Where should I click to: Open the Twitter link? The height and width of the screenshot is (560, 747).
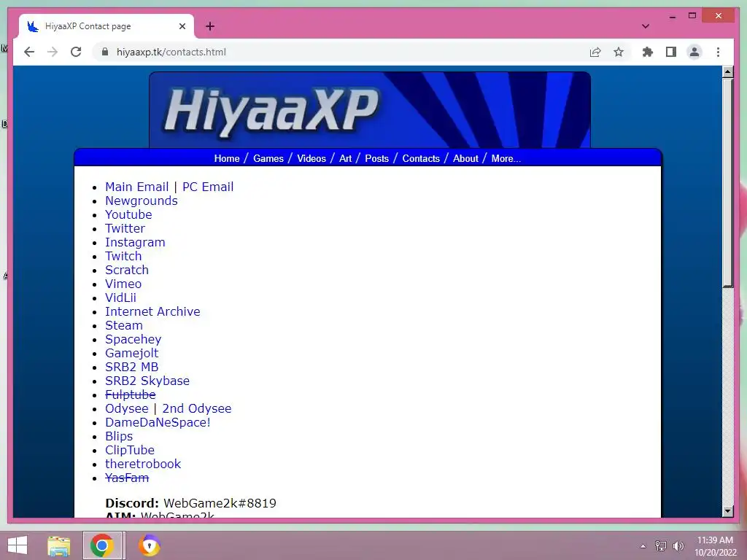[125, 228]
